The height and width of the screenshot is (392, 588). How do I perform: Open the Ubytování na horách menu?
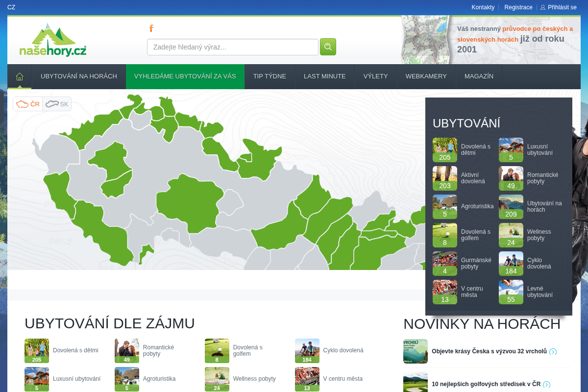[x=79, y=76]
